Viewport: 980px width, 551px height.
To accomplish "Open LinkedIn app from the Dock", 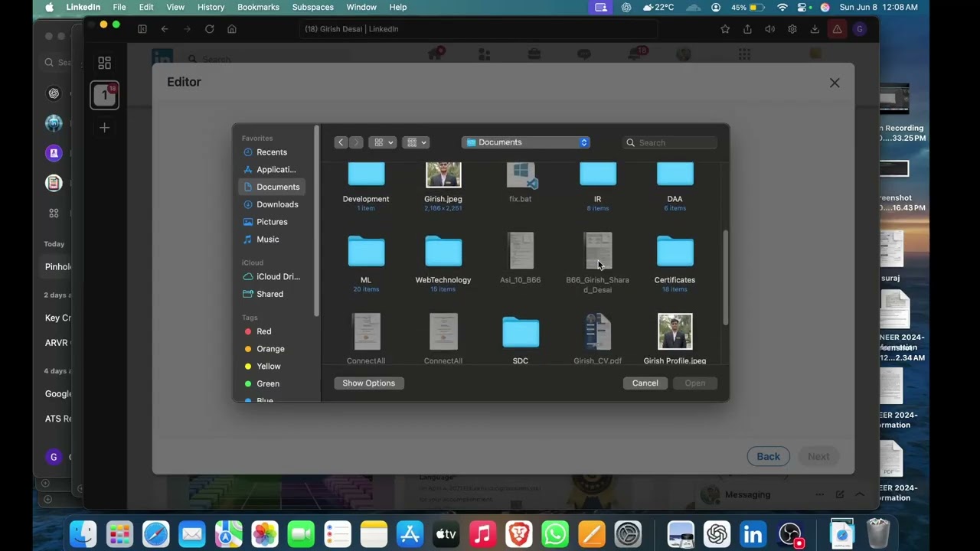I will (x=753, y=533).
